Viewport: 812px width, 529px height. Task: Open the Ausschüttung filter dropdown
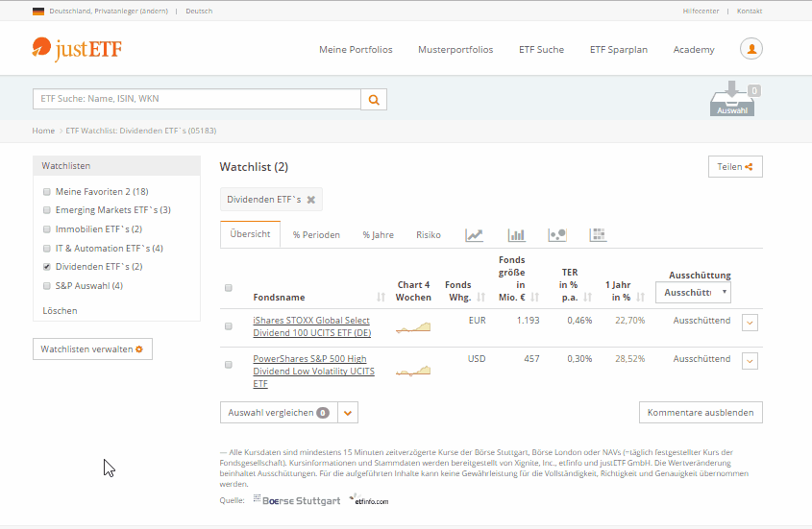(x=693, y=292)
